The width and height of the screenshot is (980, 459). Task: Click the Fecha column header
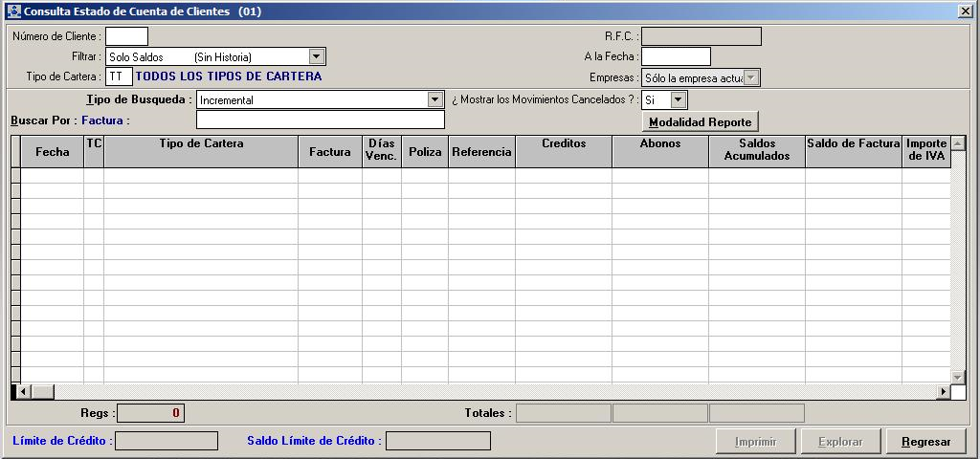53,151
